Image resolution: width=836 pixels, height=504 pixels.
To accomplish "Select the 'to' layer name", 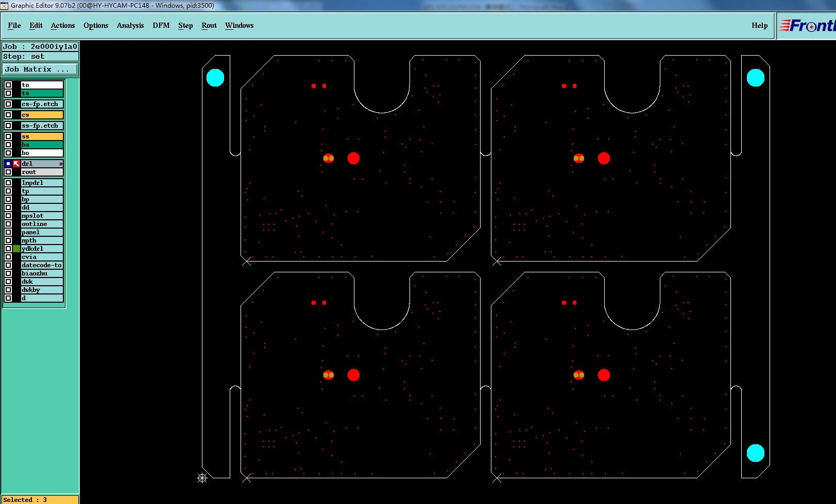I will coord(42,85).
